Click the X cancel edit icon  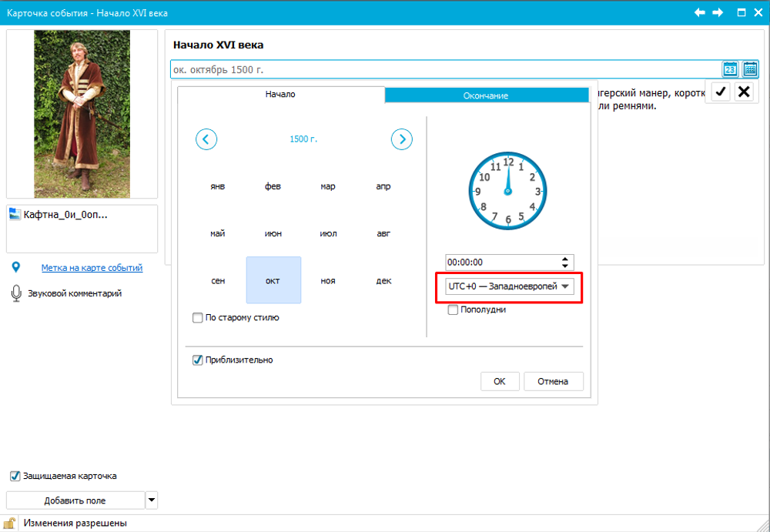click(744, 92)
